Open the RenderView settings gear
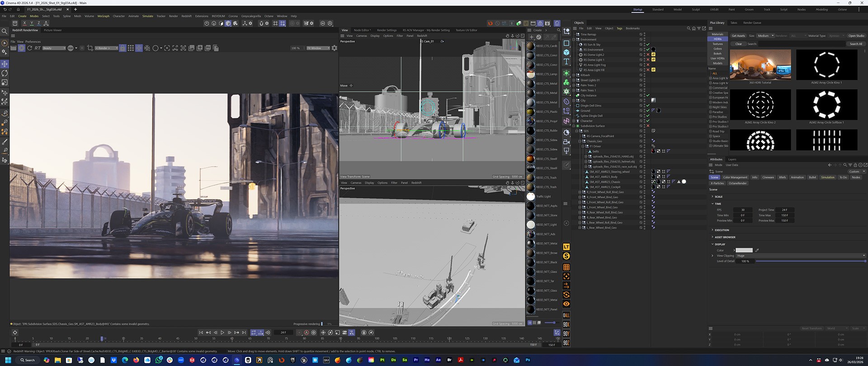 click(x=335, y=48)
